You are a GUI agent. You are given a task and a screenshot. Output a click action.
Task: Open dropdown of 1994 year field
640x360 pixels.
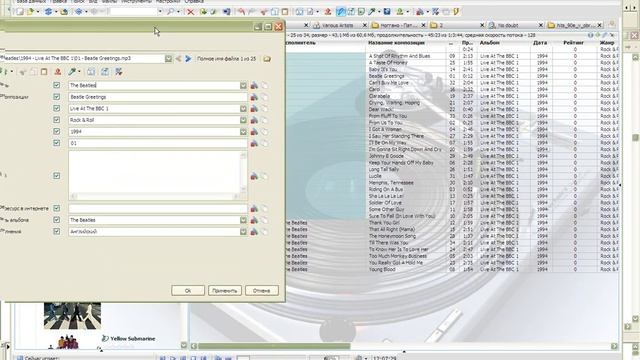point(243,131)
